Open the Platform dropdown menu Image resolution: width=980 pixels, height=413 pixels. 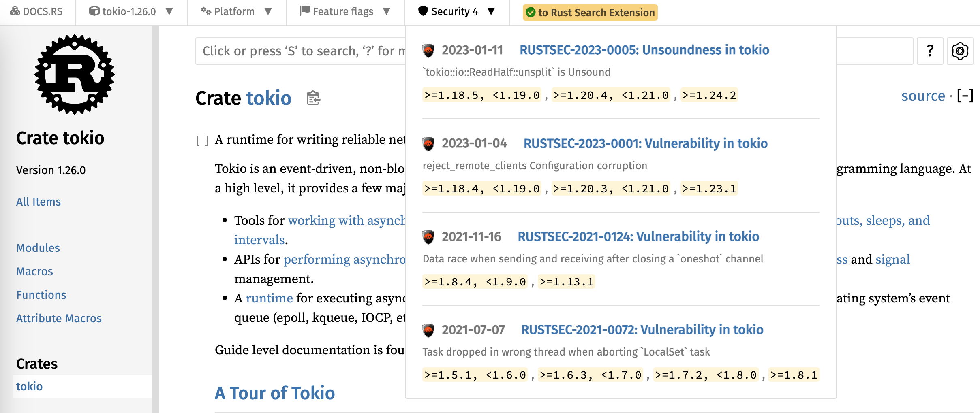tap(236, 11)
